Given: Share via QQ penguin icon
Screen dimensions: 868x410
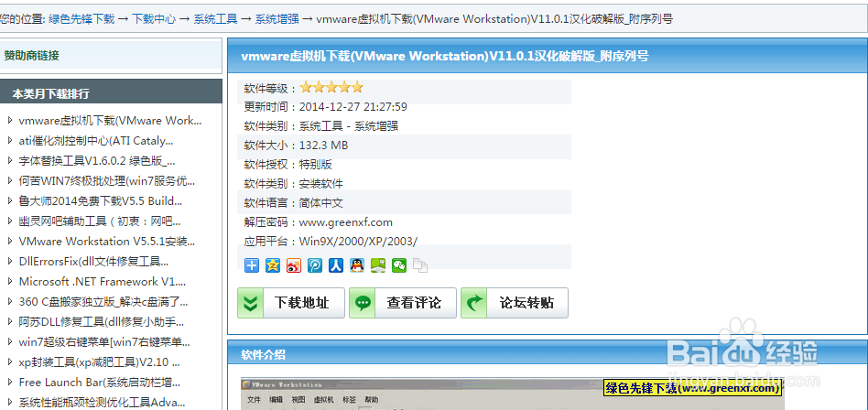Looking at the screenshot, I should pos(357,265).
